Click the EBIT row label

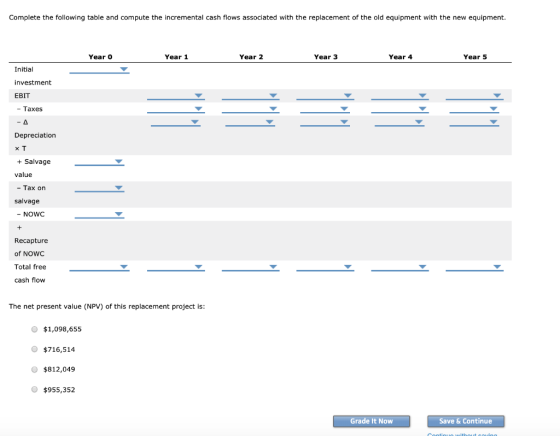coord(22,96)
